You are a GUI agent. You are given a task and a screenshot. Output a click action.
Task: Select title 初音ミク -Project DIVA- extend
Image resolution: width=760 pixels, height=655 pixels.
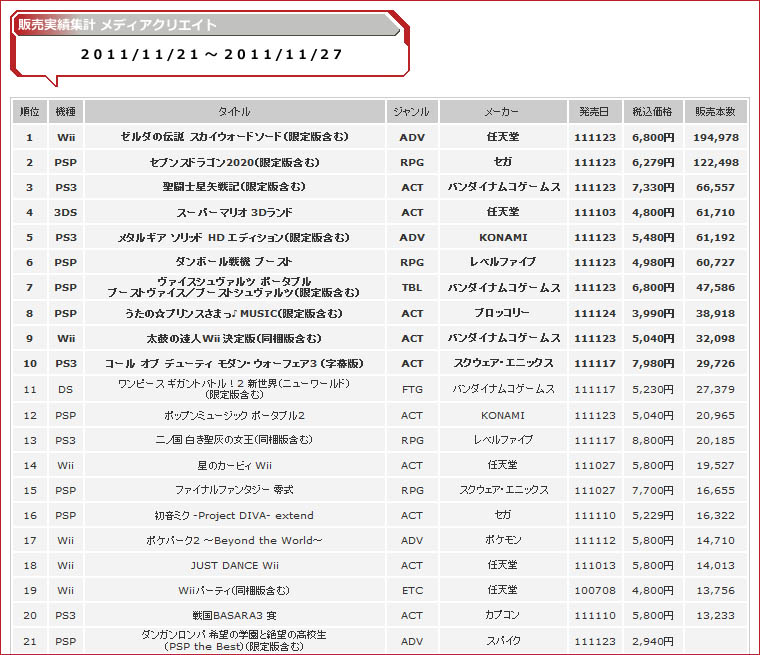click(235, 515)
